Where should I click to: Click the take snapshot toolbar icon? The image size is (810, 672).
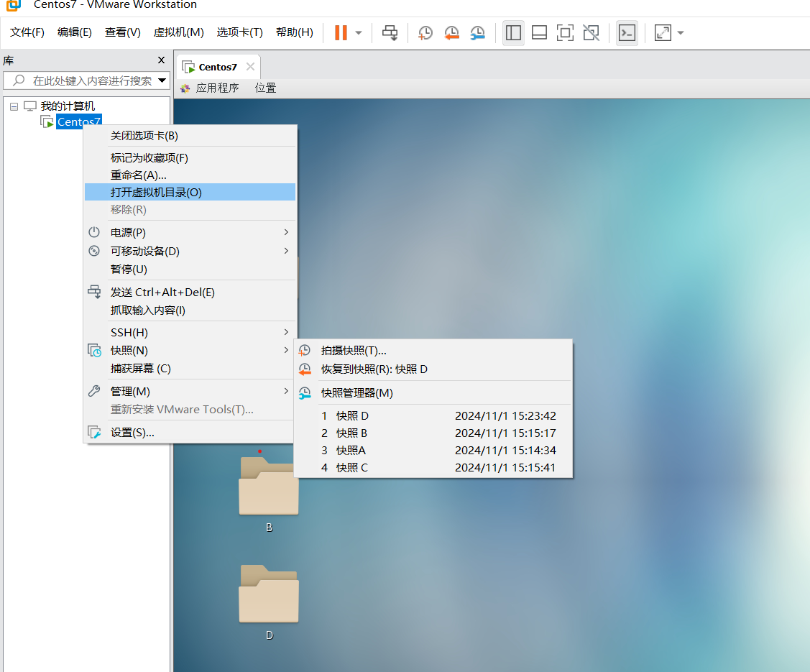(x=425, y=33)
